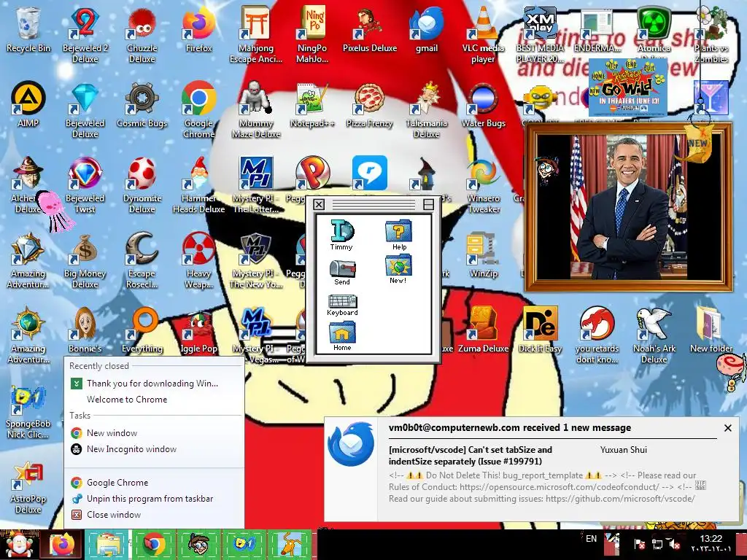This screenshot has height=560, width=747.
Task: Open Heavy Weapon desktop icon
Action: [x=198, y=259]
